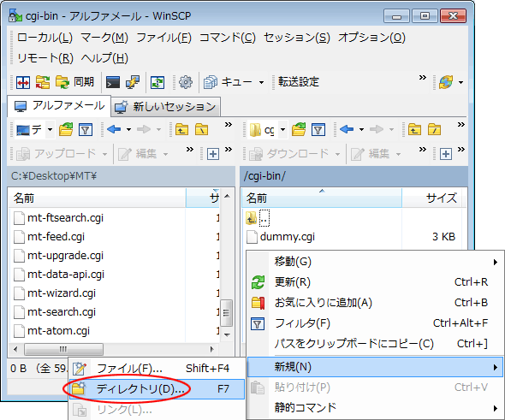Go to local parent directory icon
Screen dimensions: 505x420
(x=182, y=130)
